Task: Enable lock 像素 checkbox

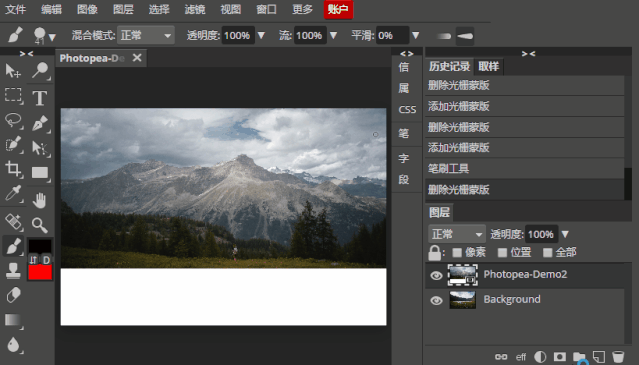Action: [x=457, y=253]
